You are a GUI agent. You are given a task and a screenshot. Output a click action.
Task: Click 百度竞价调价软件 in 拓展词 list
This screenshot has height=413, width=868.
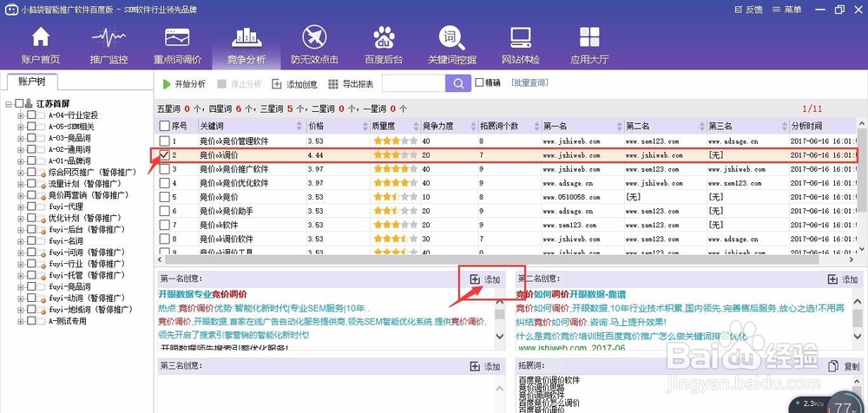[549, 380]
